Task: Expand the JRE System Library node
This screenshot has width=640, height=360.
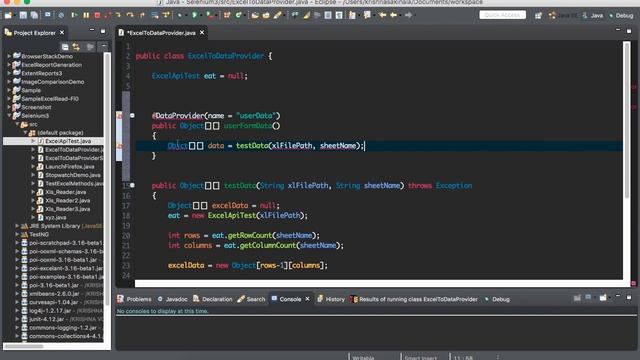Action: pos(17,226)
